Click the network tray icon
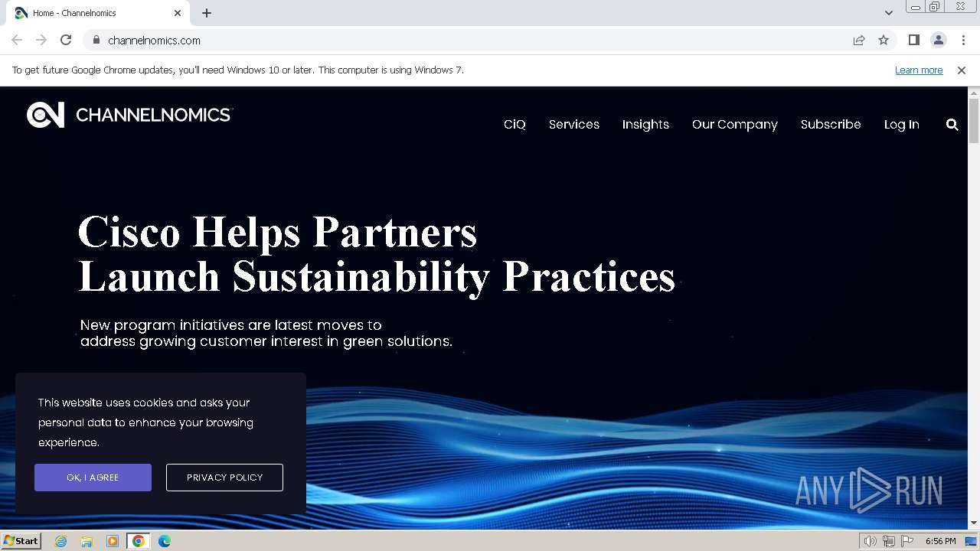Screen dimensions: 980x551 (x=888, y=541)
